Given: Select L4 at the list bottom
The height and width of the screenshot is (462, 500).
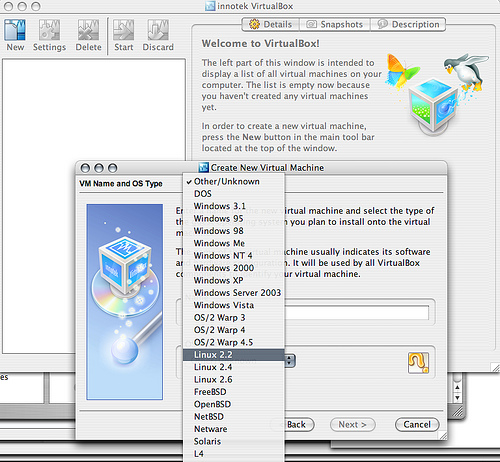Looking at the screenshot, I should coord(234,453).
